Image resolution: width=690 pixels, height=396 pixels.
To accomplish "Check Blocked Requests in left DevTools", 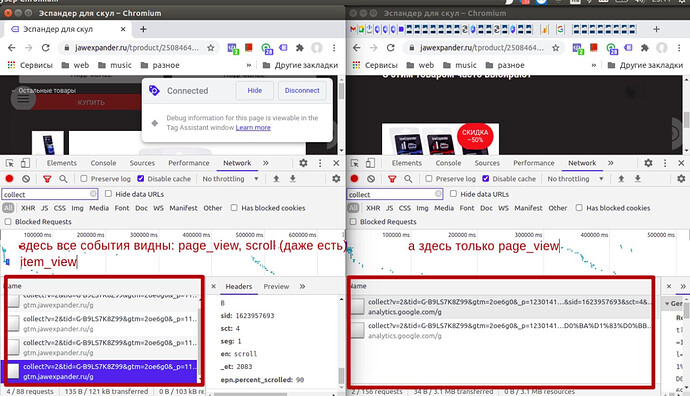I will point(8,222).
